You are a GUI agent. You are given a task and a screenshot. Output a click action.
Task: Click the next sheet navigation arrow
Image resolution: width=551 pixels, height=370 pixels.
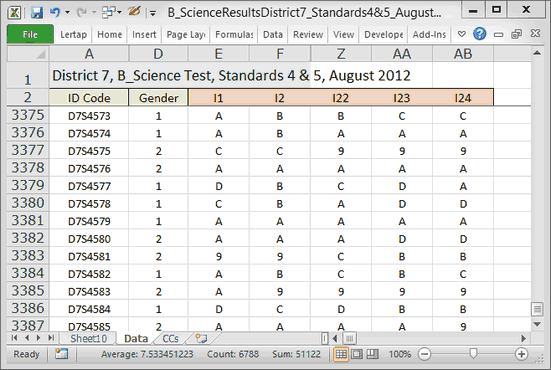[x=39, y=338]
